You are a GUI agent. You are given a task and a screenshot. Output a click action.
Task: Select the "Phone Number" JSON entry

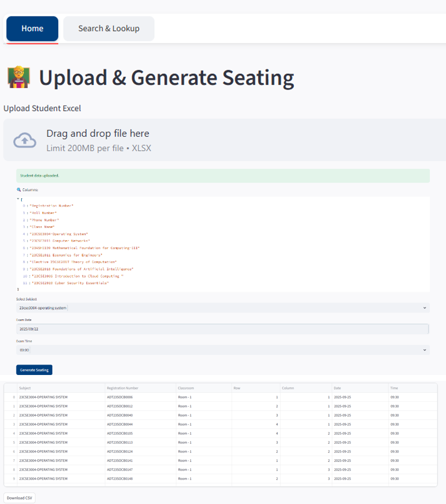click(44, 220)
